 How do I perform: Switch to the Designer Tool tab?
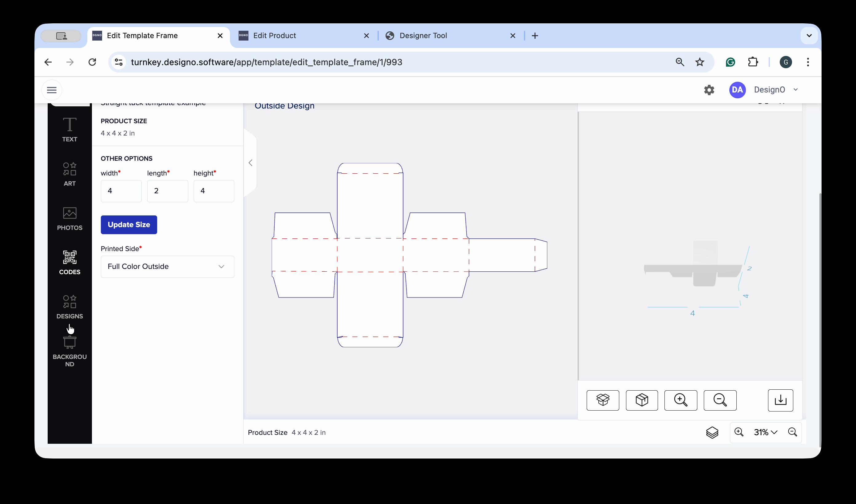point(423,36)
